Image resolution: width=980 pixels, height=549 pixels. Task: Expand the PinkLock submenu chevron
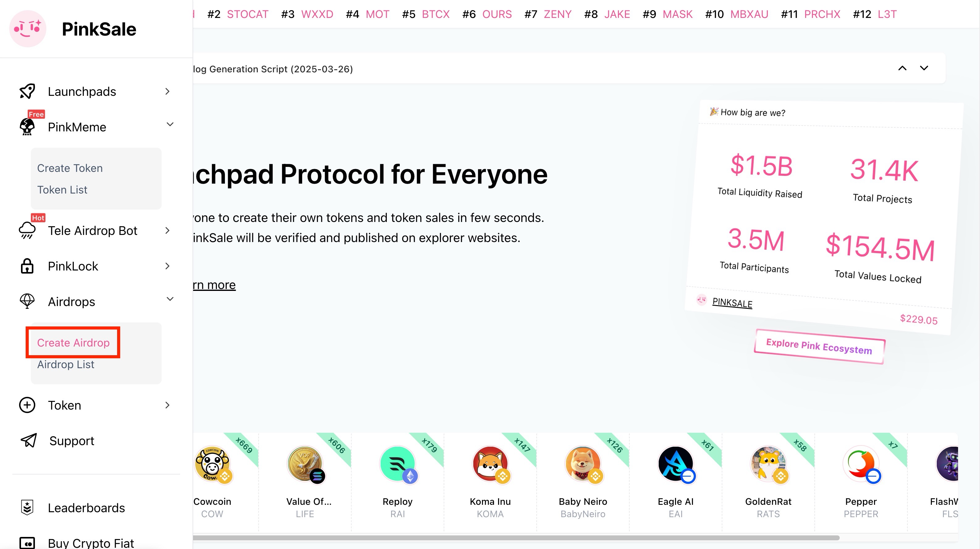point(167,266)
